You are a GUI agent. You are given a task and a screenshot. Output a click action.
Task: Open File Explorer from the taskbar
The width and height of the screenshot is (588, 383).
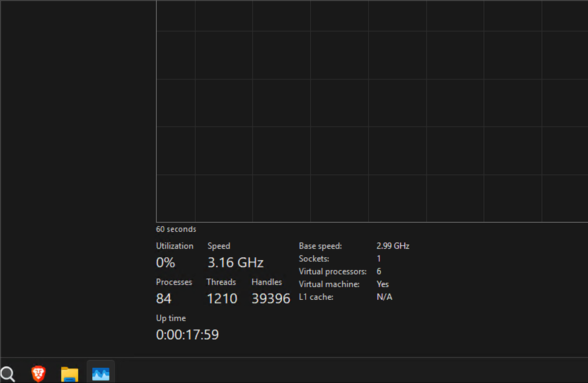pyautogui.click(x=69, y=374)
